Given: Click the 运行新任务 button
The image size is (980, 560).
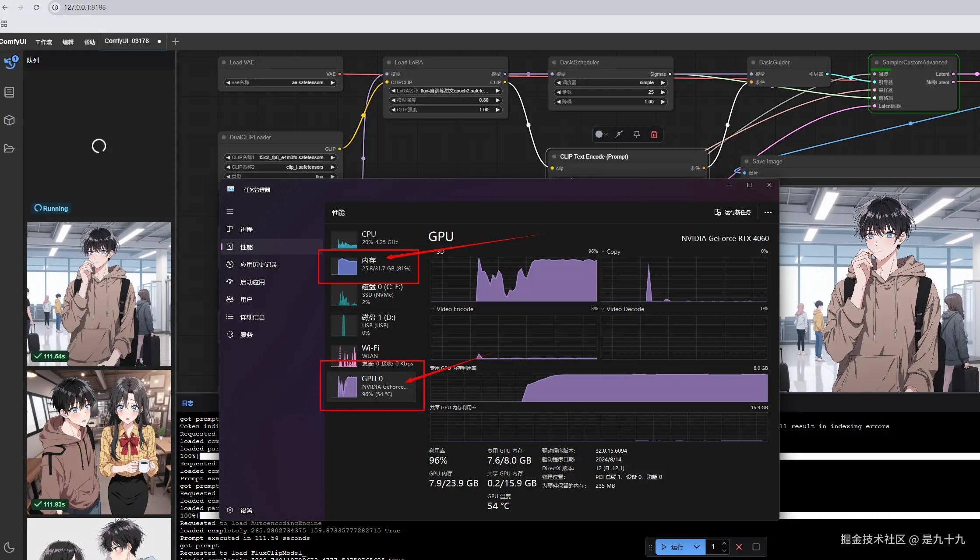Looking at the screenshot, I should click(733, 213).
